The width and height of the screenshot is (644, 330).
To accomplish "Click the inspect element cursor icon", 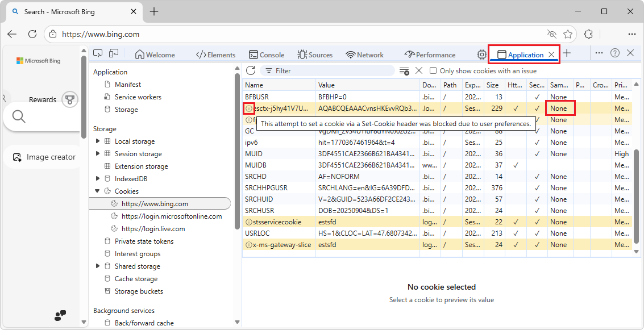I will 98,52.
